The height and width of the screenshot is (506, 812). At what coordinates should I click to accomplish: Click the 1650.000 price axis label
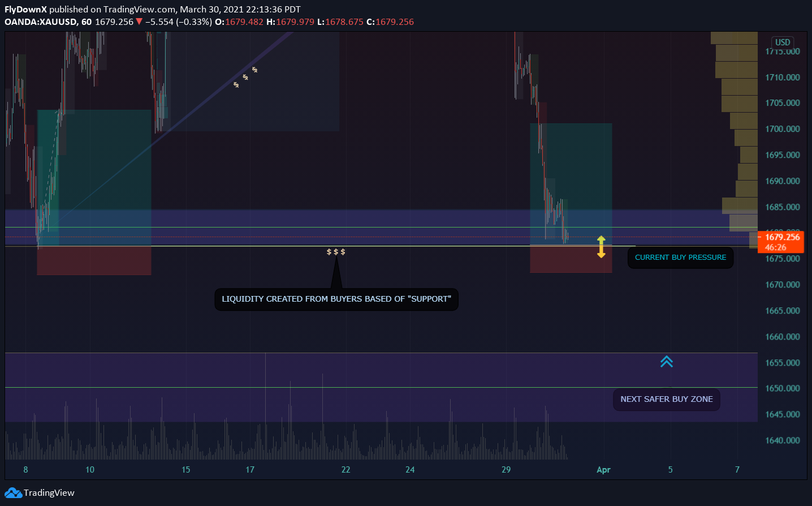click(x=783, y=388)
